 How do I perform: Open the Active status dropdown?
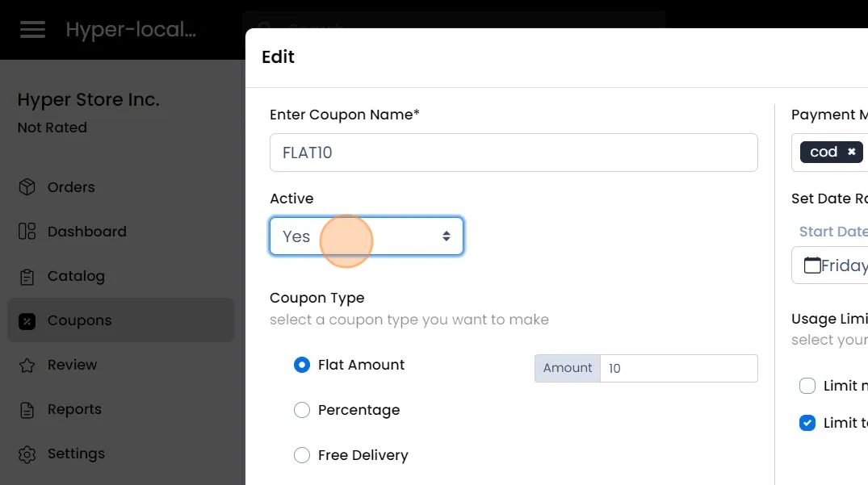click(367, 236)
